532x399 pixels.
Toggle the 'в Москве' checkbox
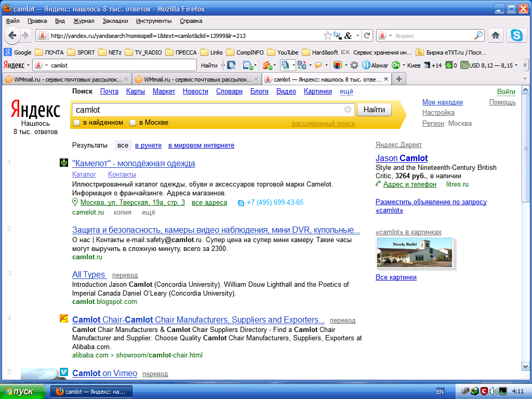click(x=133, y=123)
